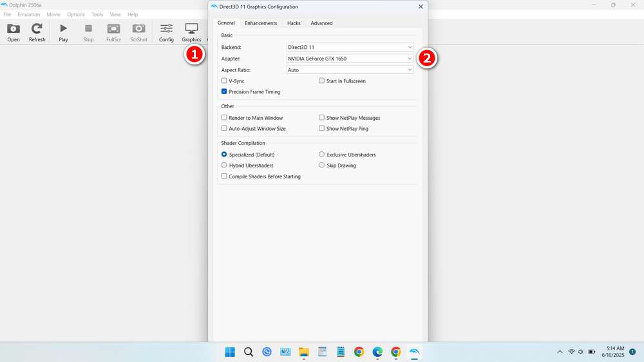The width and height of the screenshot is (644, 362).
Task: Open the File menu in Dolphin
Action: [x=7, y=14]
